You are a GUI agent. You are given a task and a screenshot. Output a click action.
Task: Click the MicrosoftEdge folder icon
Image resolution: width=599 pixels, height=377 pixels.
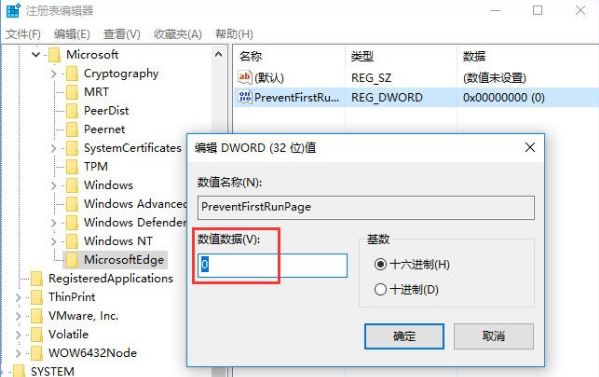click(x=71, y=260)
